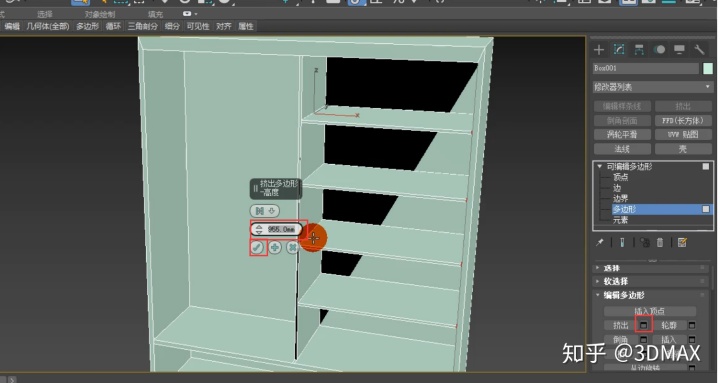Switch to the 选择 ribbon tab
The image size is (720, 383).
[x=45, y=14]
